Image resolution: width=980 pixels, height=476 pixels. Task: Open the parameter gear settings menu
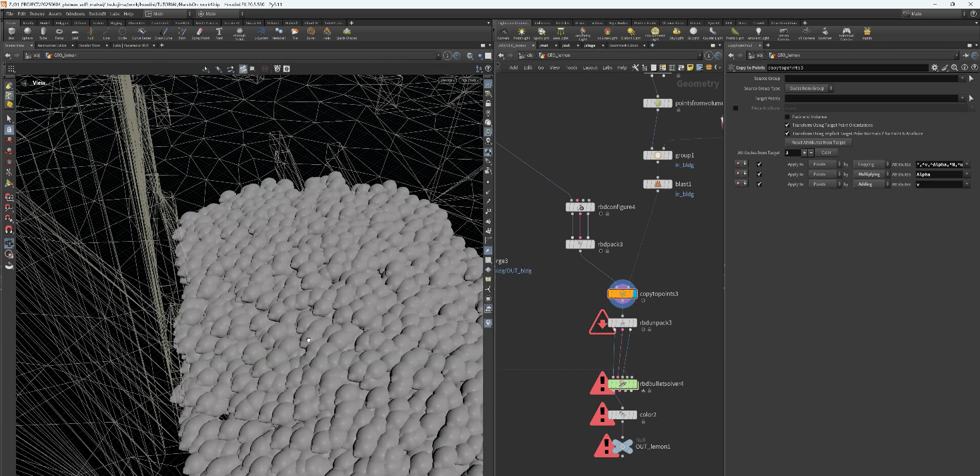coord(935,67)
